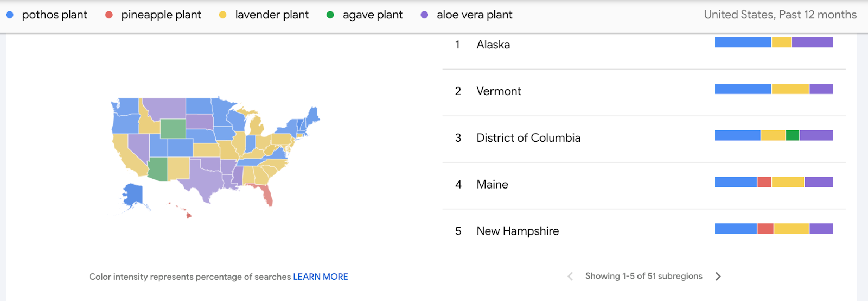
Task: Open the LEARN MORE link
Action: point(321,277)
